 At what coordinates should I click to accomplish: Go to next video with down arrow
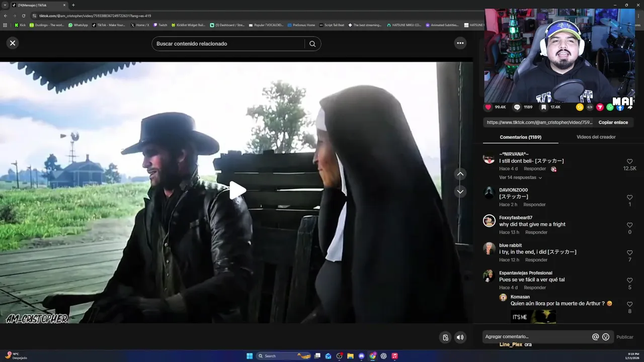pyautogui.click(x=460, y=192)
